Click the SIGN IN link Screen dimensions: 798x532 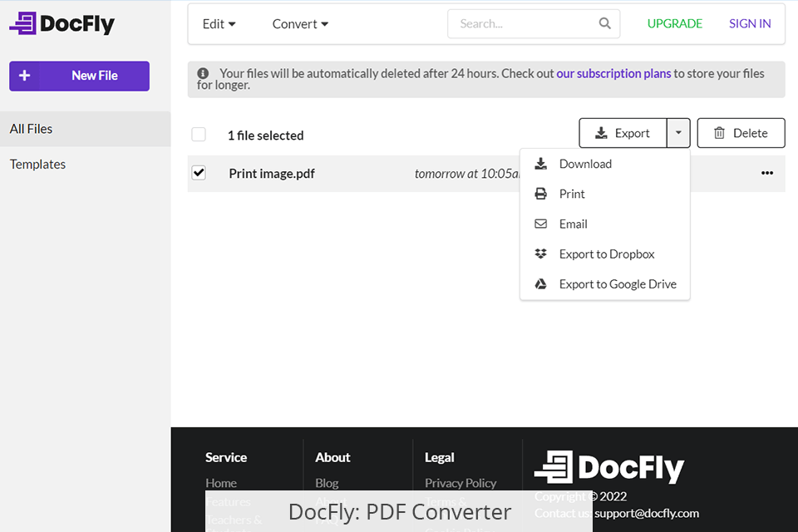click(x=750, y=23)
